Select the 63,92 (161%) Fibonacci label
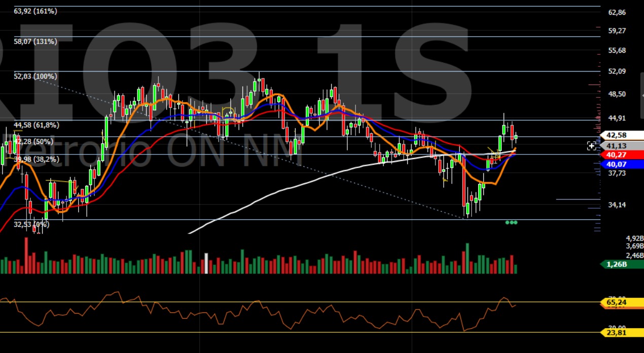The image size is (644, 353). coord(35,11)
